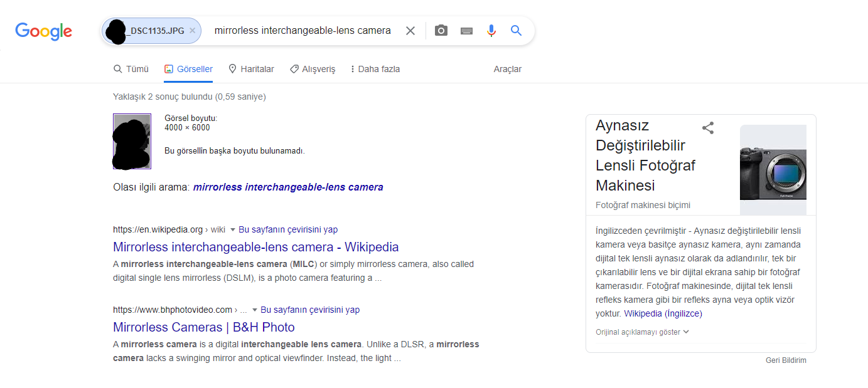Open Mirrorless interchangeable-lens camera Wikipedia result
Image resolution: width=868 pixels, height=388 pixels.
[x=256, y=247]
